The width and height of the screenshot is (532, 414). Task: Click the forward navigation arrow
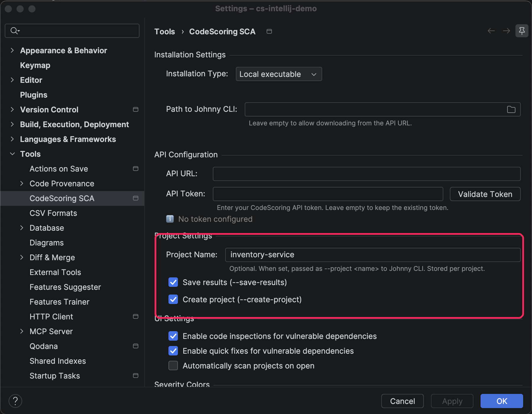[x=507, y=31]
